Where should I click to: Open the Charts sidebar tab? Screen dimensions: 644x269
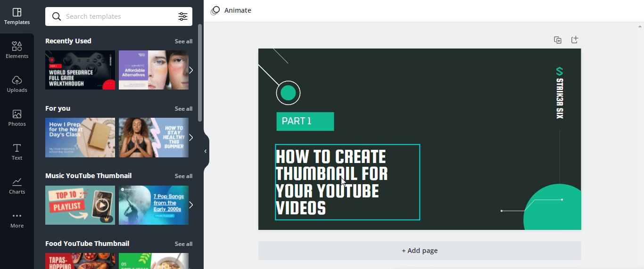click(17, 186)
